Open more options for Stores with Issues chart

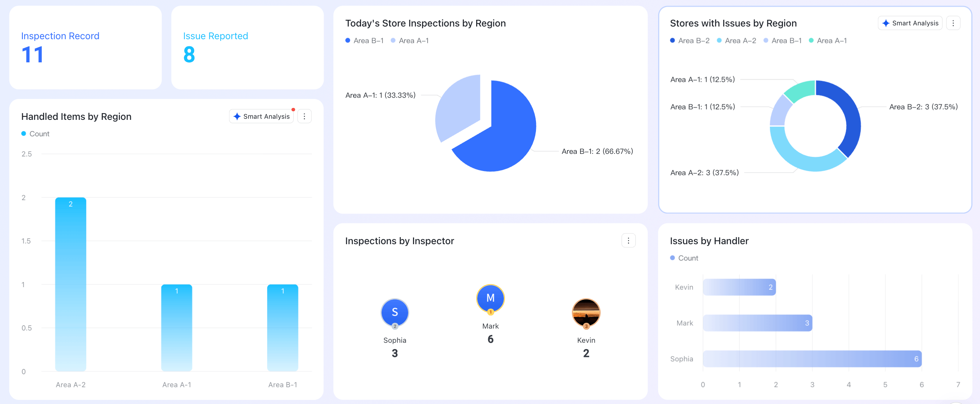[x=953, y=23]
